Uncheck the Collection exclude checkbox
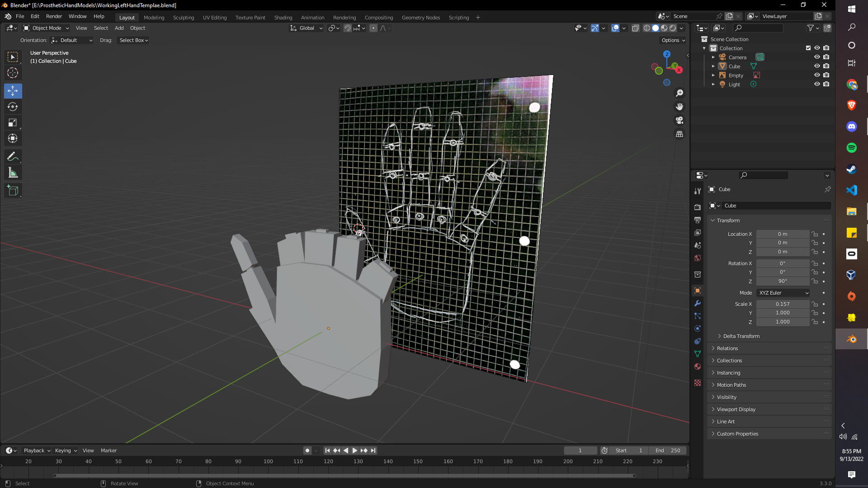Viewport: 868px width, 488px height. pos(808,48)
